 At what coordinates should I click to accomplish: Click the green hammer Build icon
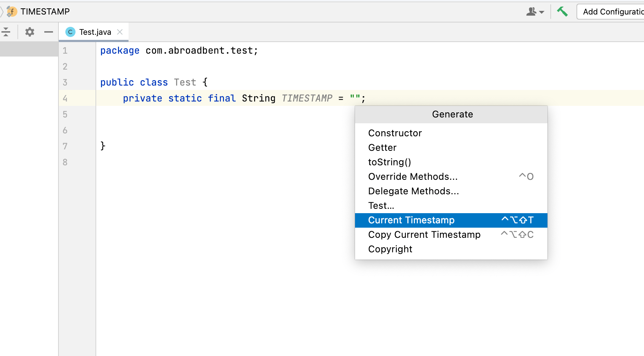(562, 12)
